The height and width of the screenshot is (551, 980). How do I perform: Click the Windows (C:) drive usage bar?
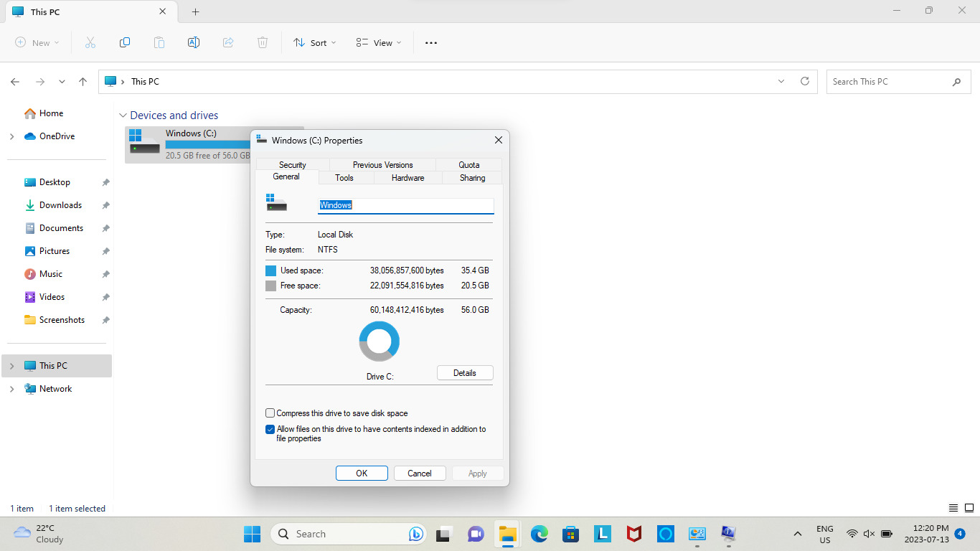pos(208,145)
